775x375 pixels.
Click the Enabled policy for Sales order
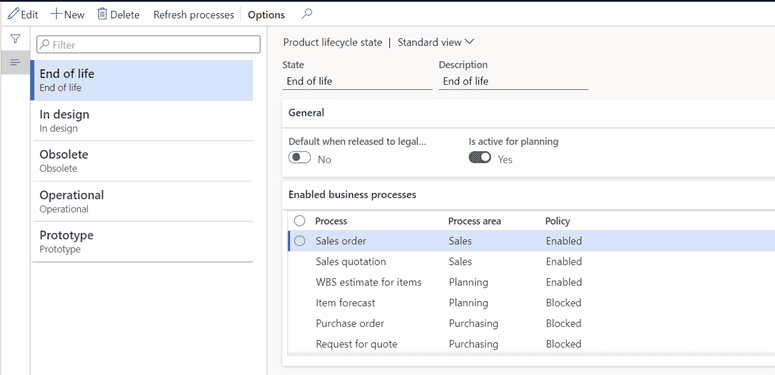point(564,241)
